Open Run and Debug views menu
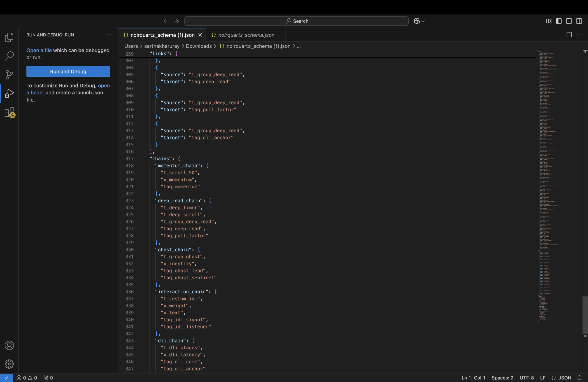 click(x=109, y=35)
